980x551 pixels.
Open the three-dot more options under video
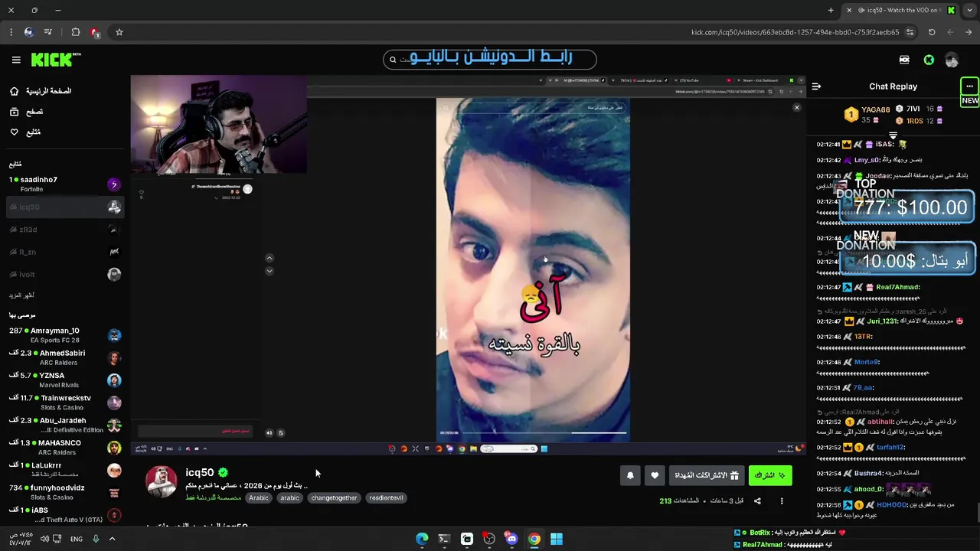[782, 501]
